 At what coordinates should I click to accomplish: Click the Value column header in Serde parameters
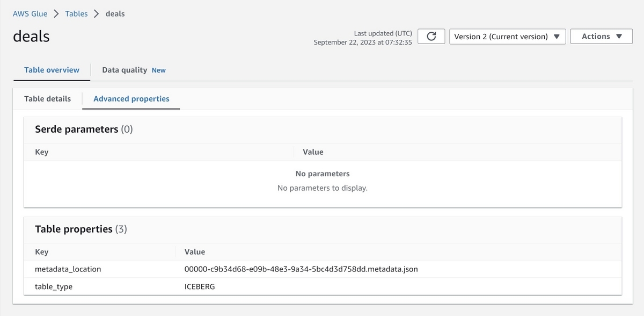point(313,152)
